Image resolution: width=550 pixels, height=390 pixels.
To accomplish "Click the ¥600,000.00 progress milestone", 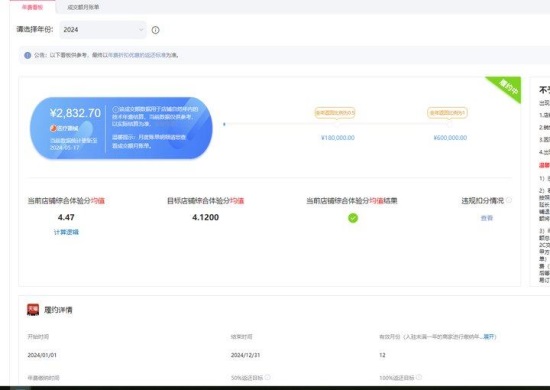I will tap(450, 138).
